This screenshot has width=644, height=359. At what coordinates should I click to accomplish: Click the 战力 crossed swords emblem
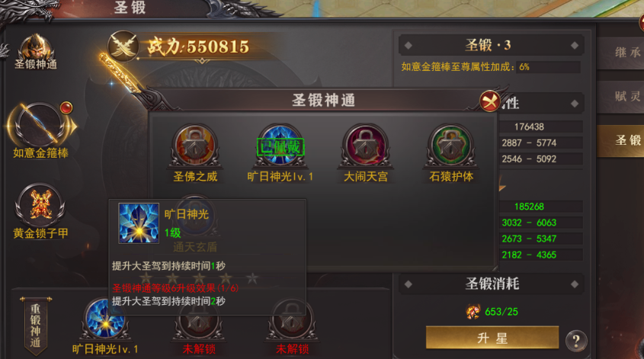[x=123, y=46]
